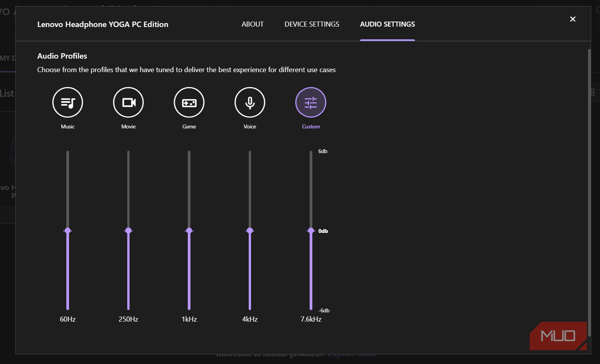The height and width of the screenshot is (364, 600).
Task: Choose the Game profile controller icon
Action: point(189,102)
